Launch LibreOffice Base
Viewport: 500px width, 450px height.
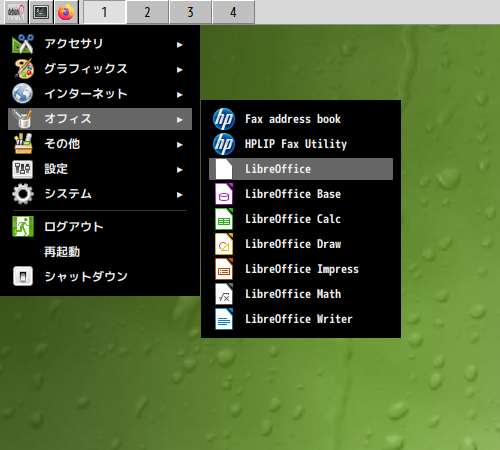(301, 194)
